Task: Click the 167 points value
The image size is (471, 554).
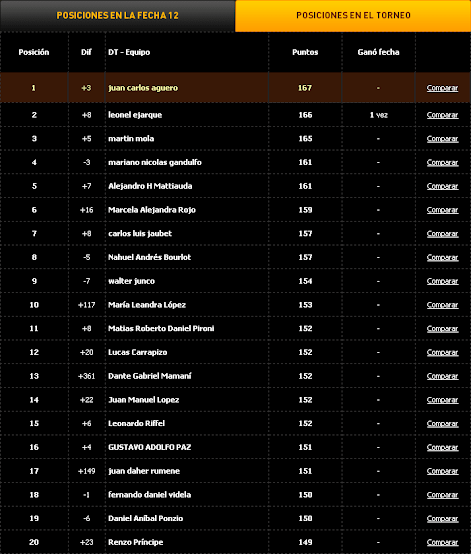Action: (x=305, y=88)
